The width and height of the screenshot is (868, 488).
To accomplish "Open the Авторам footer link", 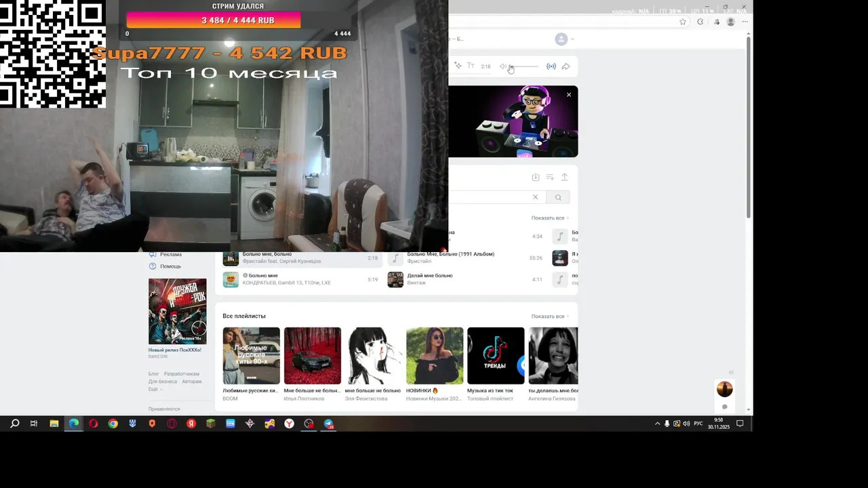I will 192,382.
